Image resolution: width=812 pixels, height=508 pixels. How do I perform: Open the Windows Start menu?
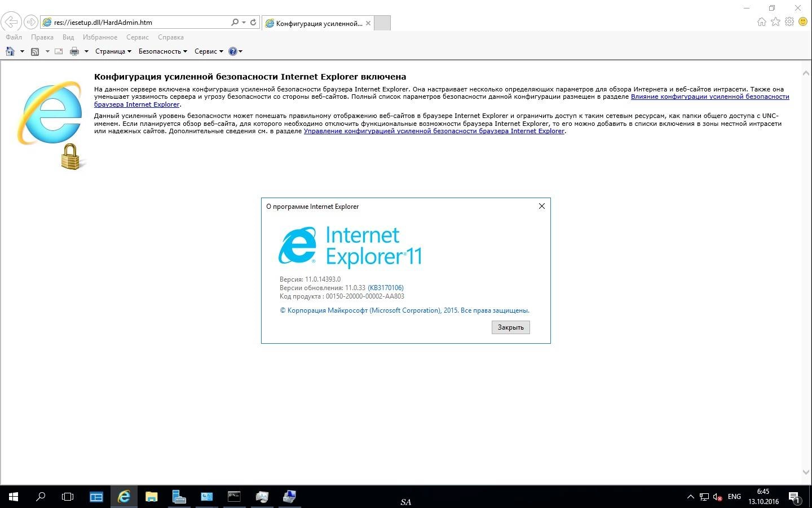point(14,497)
